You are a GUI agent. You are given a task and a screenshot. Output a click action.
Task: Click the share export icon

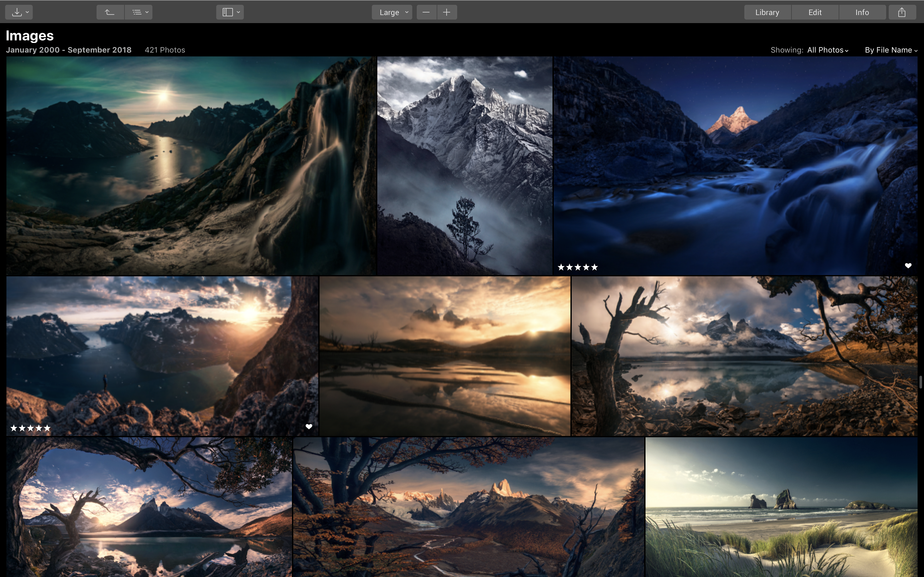coord(902,12)
